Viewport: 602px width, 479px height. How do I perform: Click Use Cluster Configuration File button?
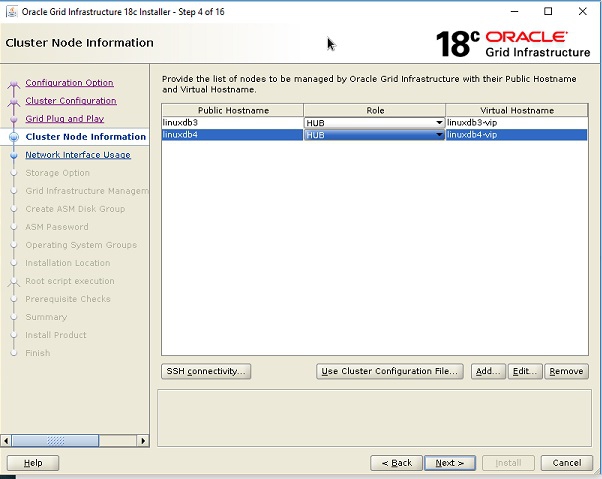coord(390,372)
